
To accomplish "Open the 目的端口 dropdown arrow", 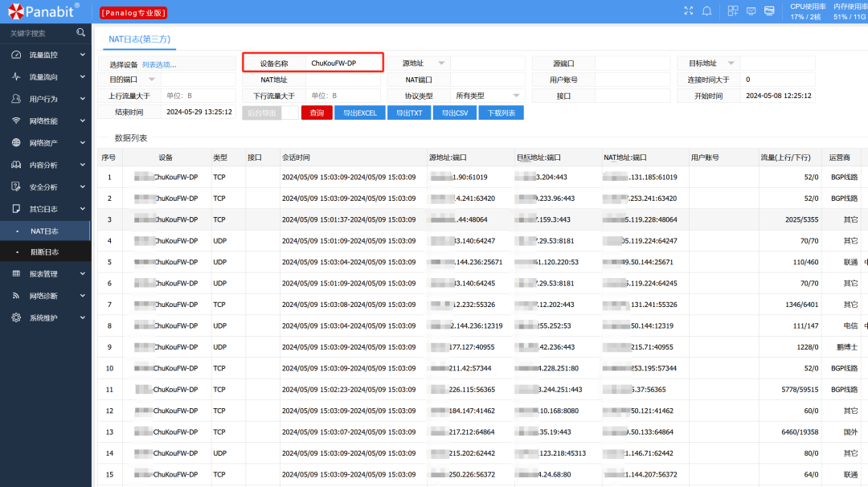I will [x=152, y=79].
